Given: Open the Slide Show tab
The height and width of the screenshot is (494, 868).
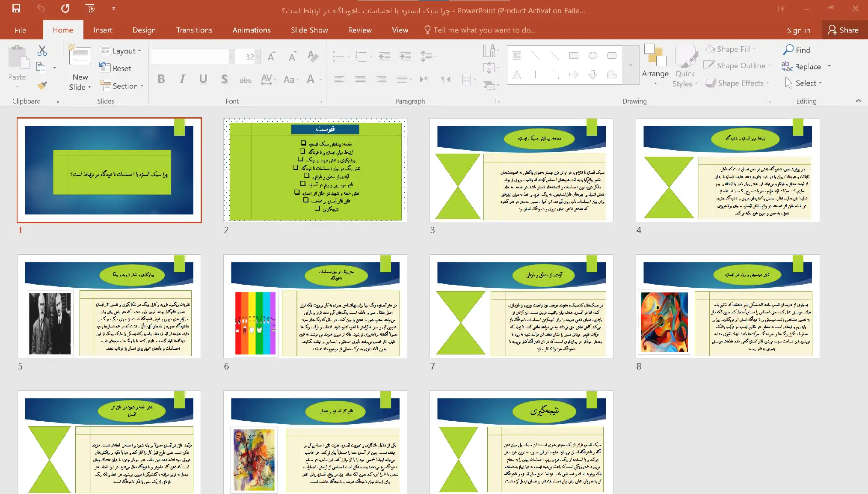Looking at the screenshot, I should 309,30.
